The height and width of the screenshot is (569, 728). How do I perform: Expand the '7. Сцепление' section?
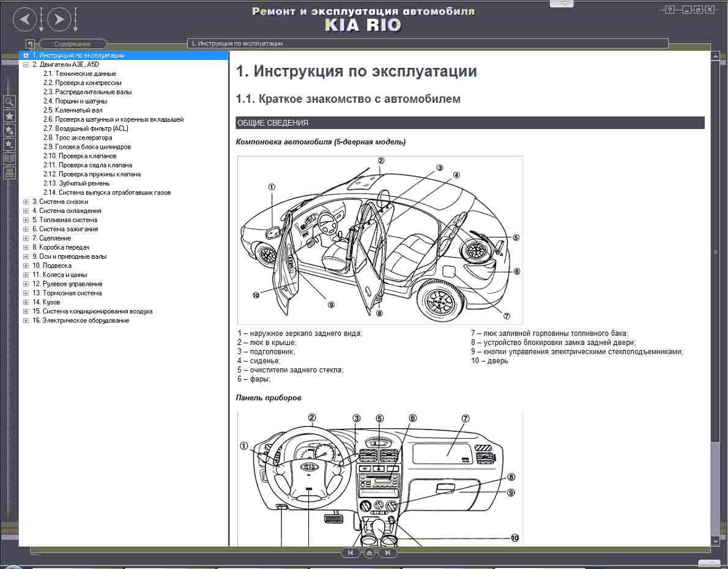[26, 238]
